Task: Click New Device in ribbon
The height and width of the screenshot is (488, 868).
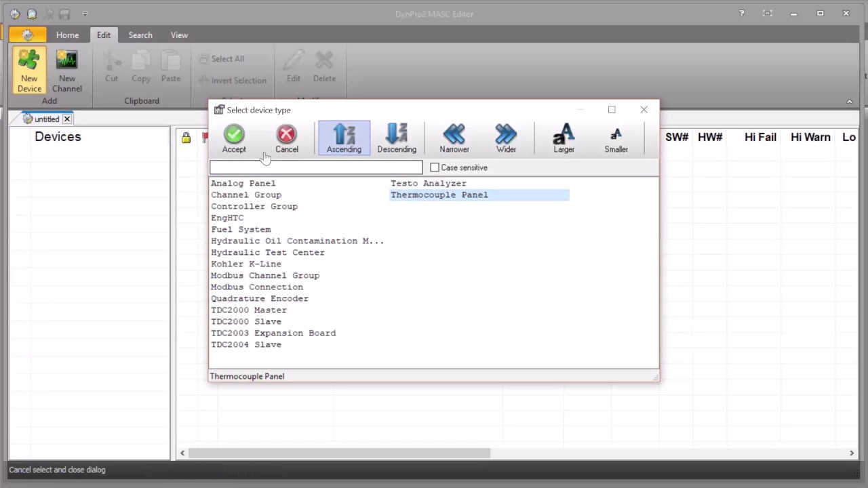Action: tap(29, 70)
